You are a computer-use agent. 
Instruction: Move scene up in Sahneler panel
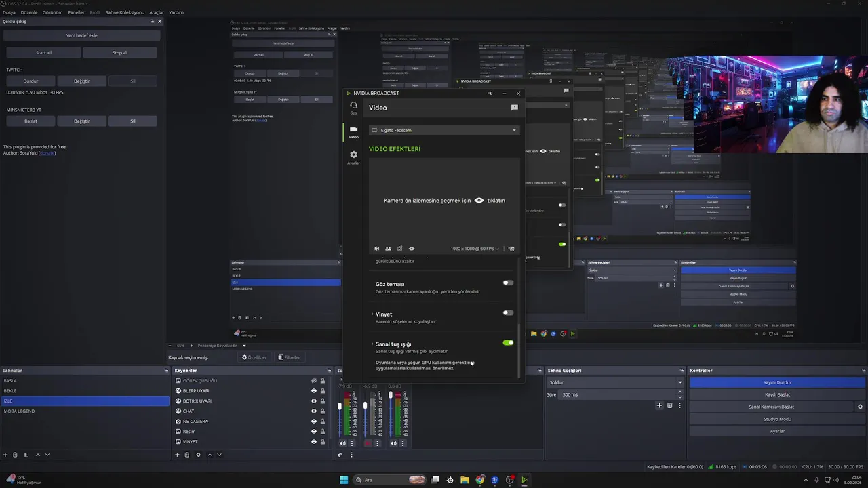(x=37, y=455)
